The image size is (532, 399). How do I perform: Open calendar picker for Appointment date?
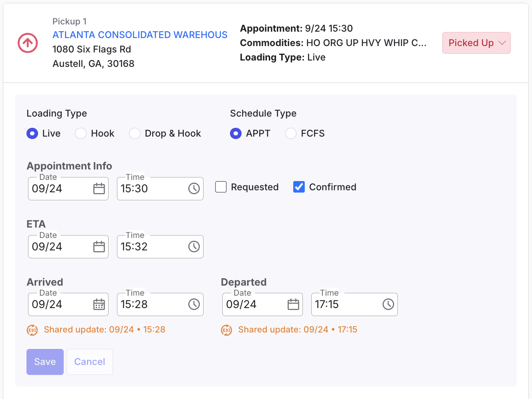point(99,189)
